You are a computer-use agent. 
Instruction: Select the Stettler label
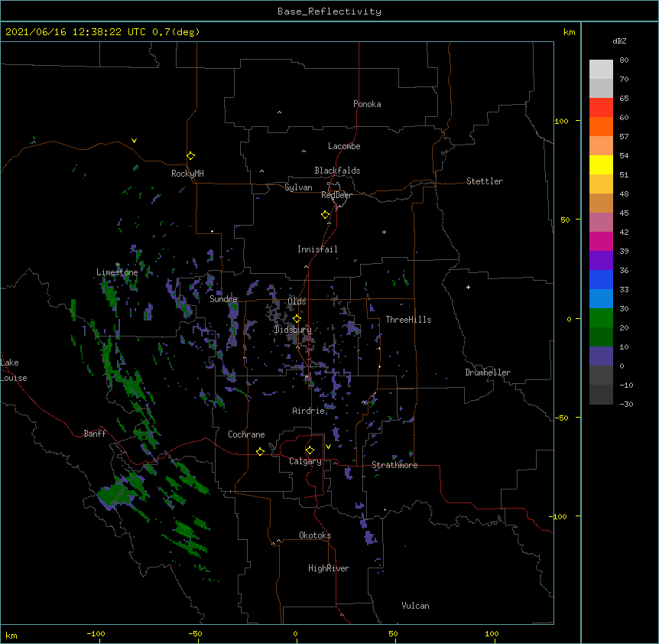[x=485, y=181]
